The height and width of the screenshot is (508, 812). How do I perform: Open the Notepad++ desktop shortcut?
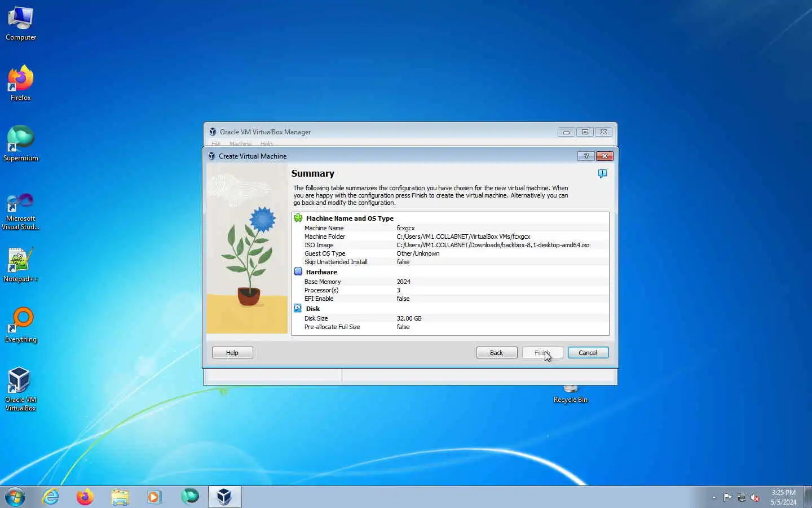point(21,264)
